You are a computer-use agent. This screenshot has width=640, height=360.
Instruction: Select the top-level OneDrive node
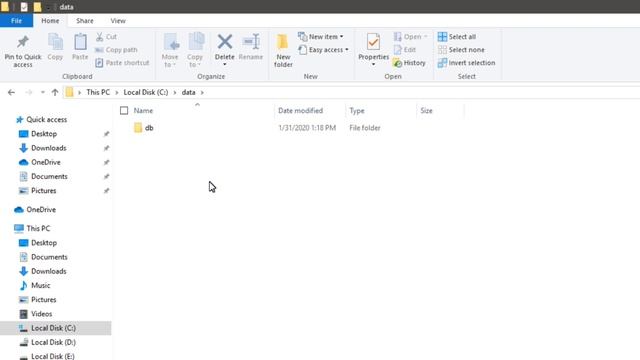tap(41, 210)
